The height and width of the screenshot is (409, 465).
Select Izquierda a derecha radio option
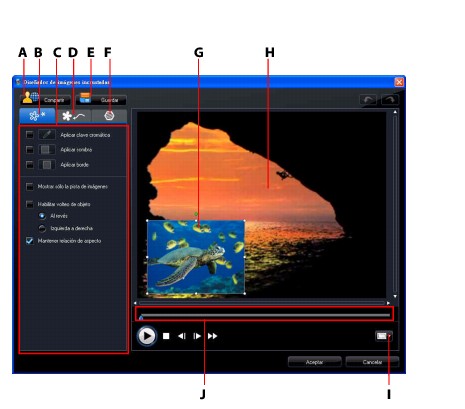coord(42,228)
